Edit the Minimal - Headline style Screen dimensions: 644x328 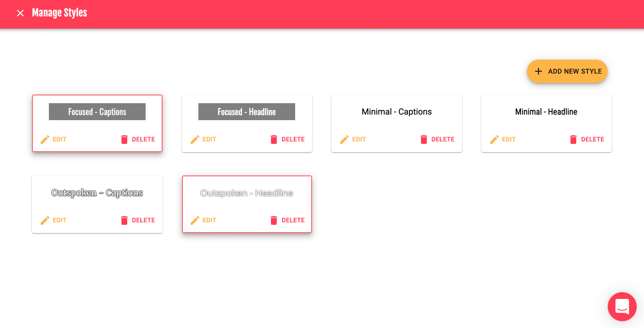coord(503,140)
